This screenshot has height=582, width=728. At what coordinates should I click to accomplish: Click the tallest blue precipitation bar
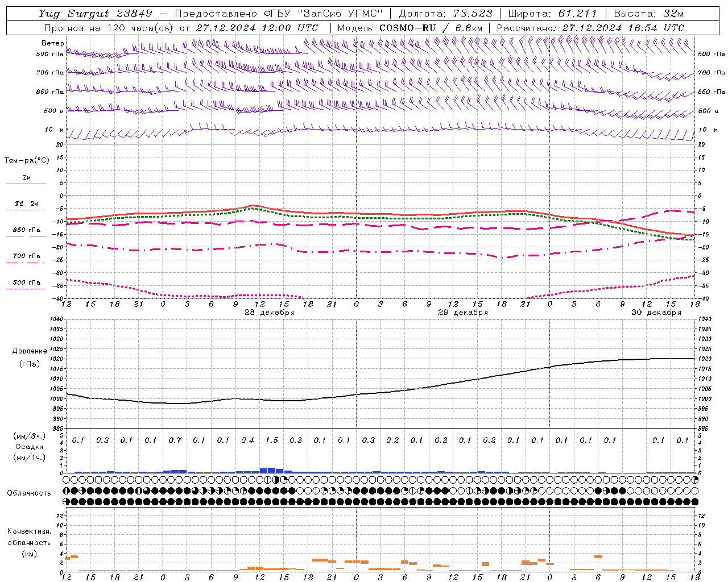tap(271, 470)
